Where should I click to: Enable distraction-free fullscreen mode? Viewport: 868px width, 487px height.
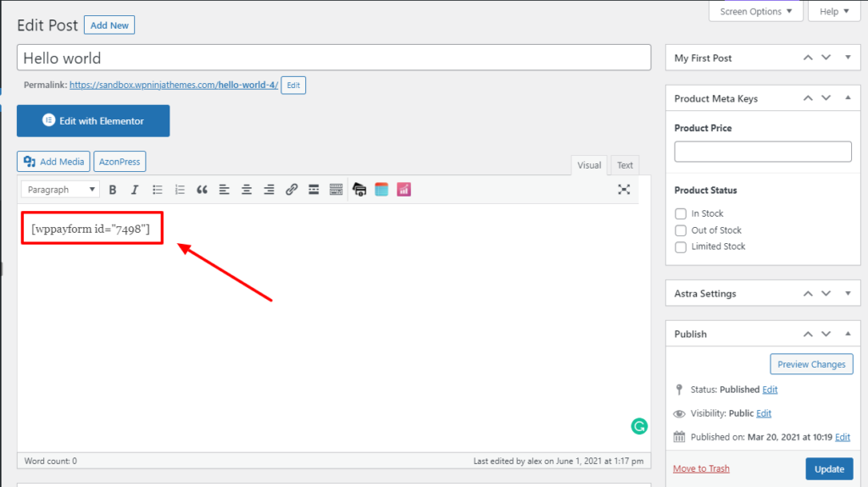pos(624,190)
